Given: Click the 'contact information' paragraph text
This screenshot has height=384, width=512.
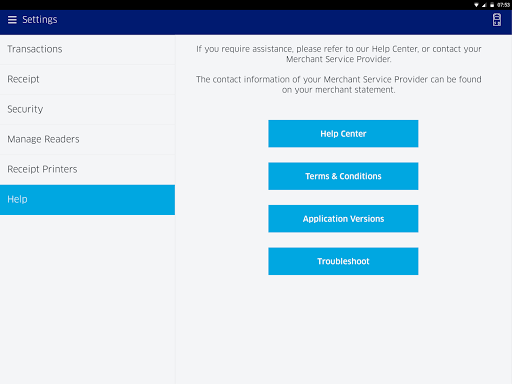Looking at the screenshot, I should coord(338,85).
